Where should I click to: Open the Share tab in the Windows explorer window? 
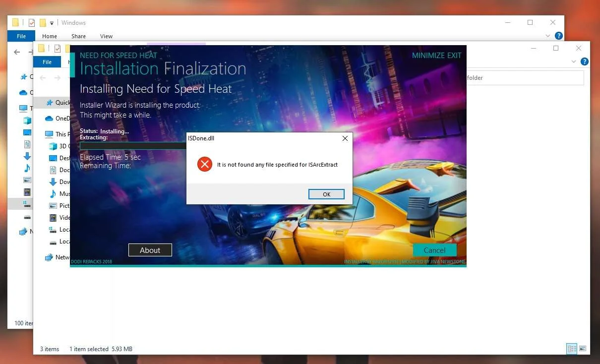pyautogui.click(x=78, y=36)
